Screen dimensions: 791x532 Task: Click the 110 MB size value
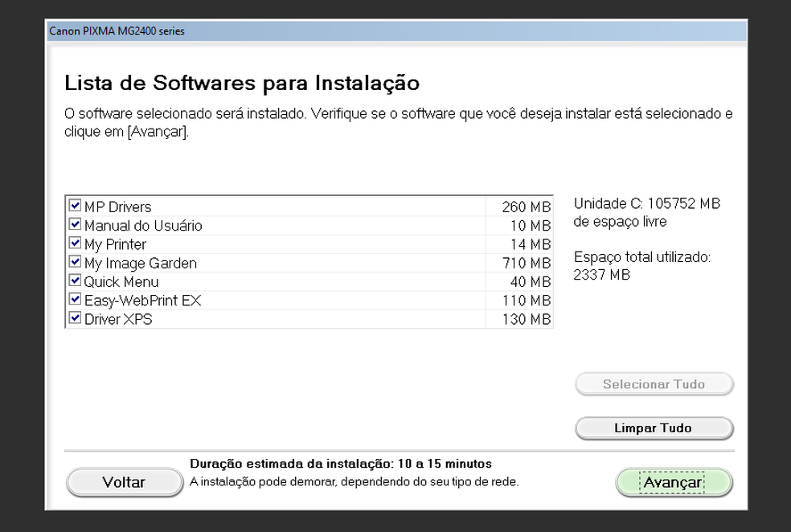tap(527, 301)
